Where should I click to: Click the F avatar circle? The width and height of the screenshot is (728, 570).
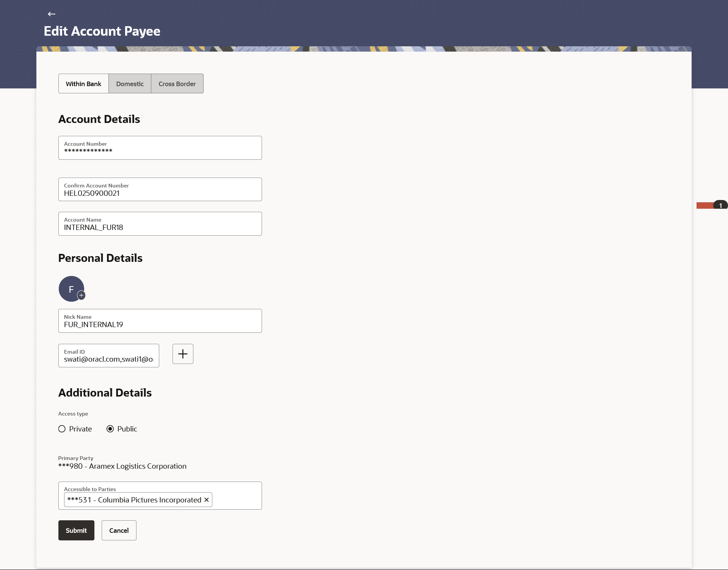pyautogui.click(x=70, y=288)
